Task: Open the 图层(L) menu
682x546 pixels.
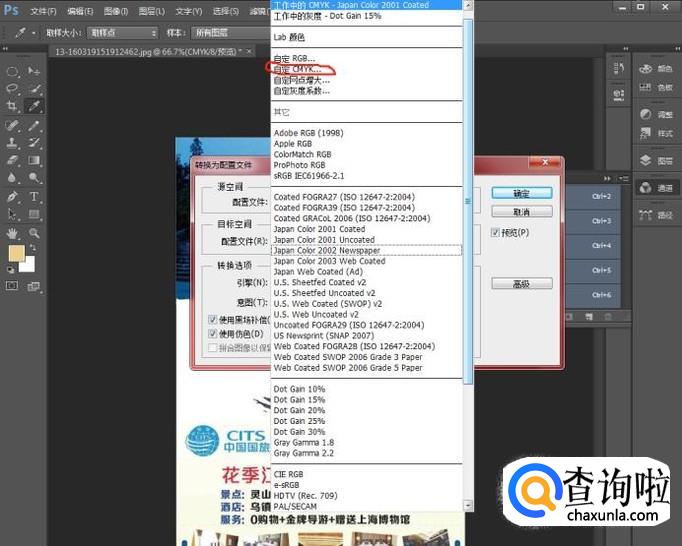Action: pyautogui.click(x=151, y=11)
